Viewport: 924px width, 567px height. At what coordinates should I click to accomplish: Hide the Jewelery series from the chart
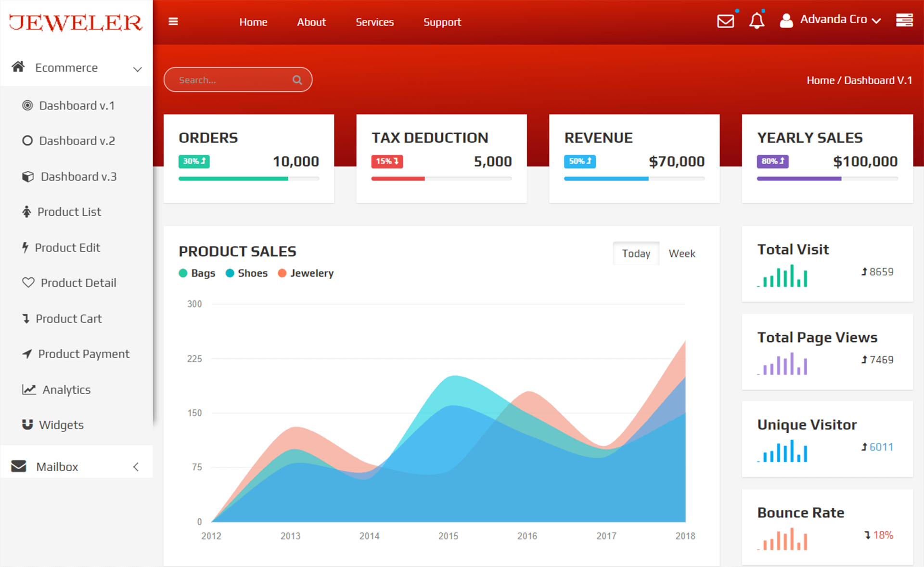306,273
